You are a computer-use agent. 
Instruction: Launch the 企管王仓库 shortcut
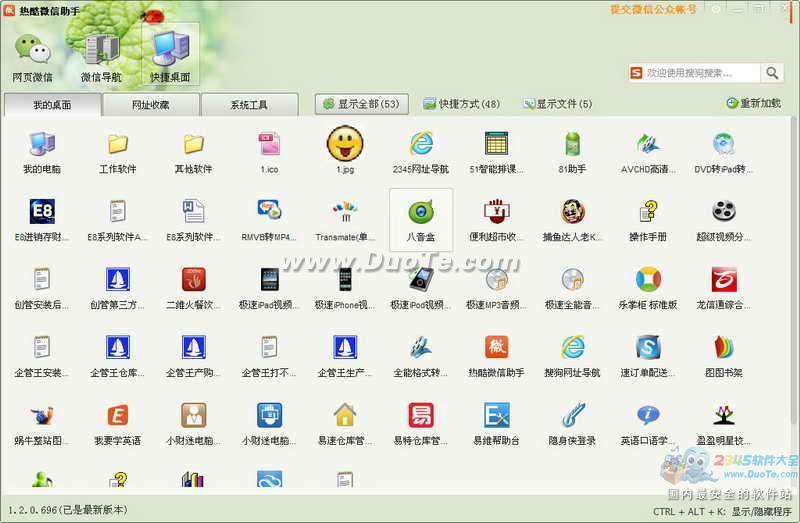click(x=118, y=356)
